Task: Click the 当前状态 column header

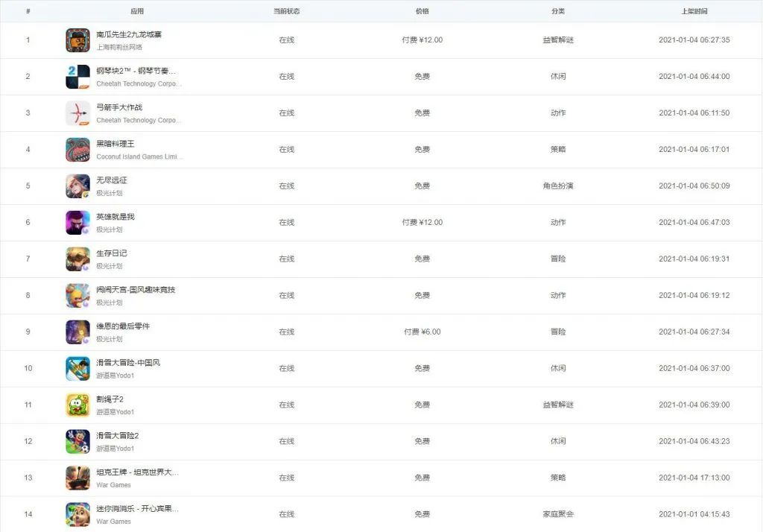Action: [x=286, y=11]
